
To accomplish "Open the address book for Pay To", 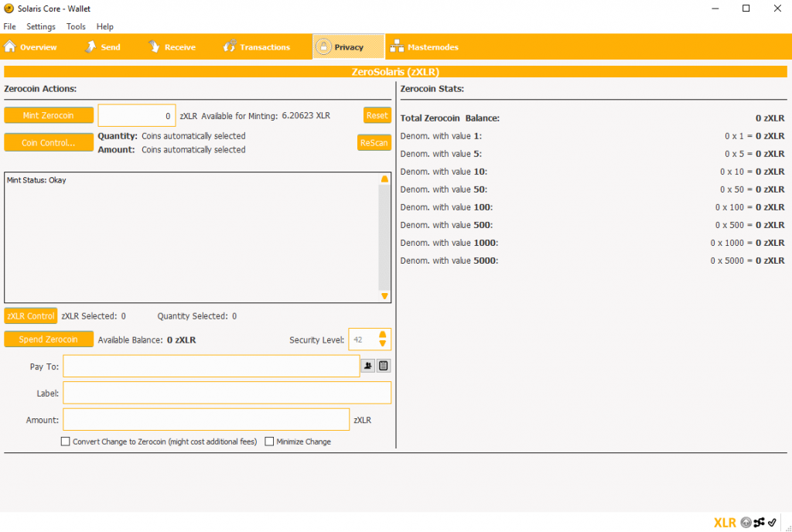I will (368, 366).
